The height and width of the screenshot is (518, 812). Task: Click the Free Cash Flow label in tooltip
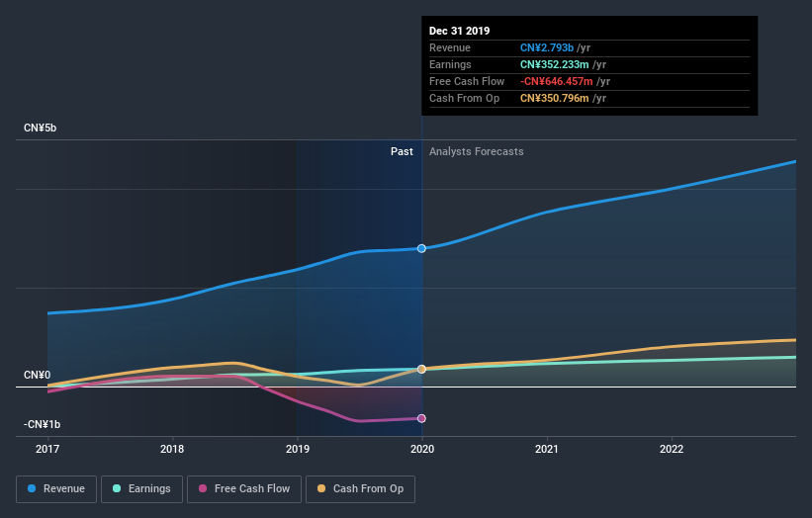click(467, 81)
